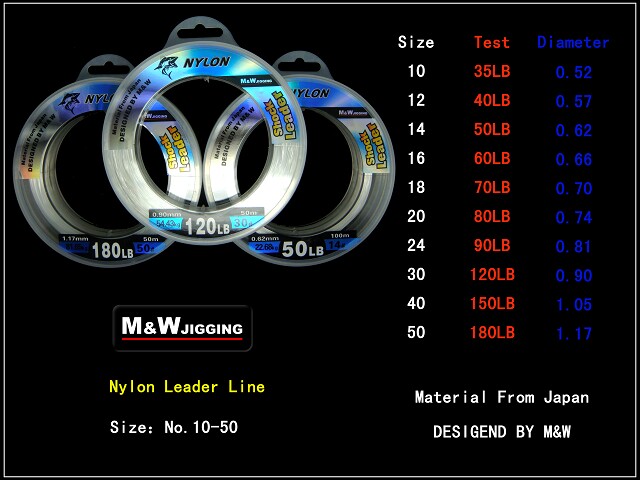Click the '150LB' test value
This screenshot has height=480, width=640.
(x=492, y=303)
